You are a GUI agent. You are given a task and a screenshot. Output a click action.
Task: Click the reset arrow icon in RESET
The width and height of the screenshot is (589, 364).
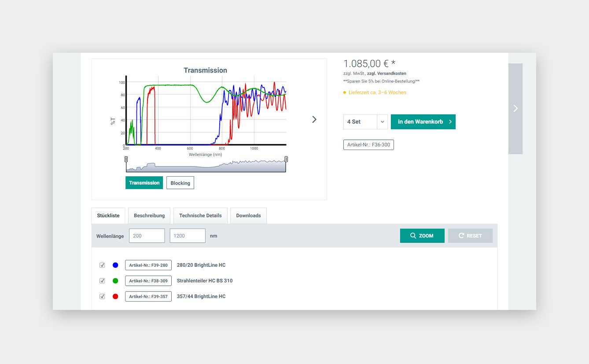point(461,236)
